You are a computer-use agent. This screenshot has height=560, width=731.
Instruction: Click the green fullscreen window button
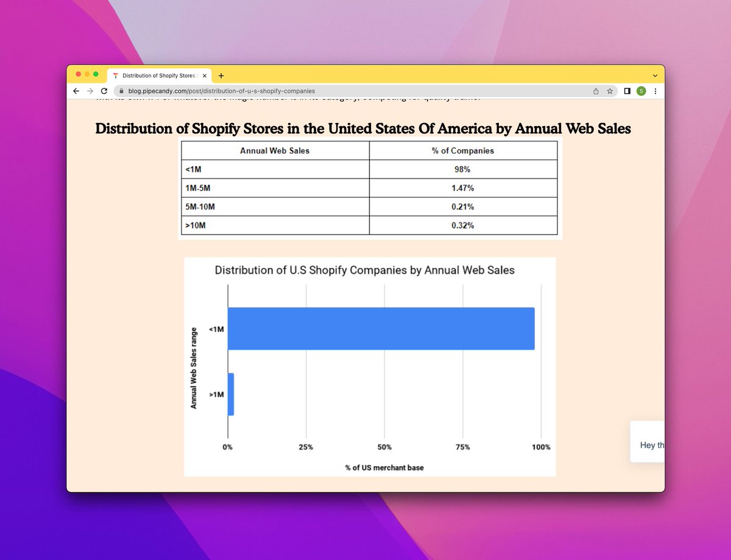point(96,74)
